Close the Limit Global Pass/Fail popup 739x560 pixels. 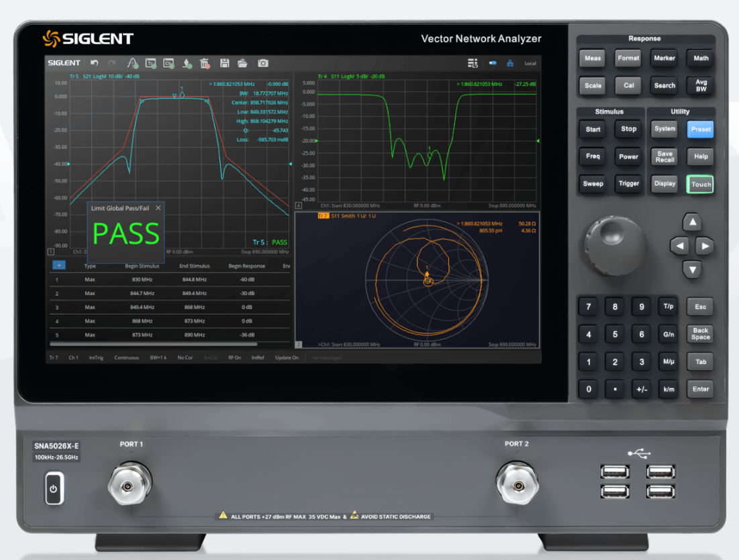coord(158,208)
